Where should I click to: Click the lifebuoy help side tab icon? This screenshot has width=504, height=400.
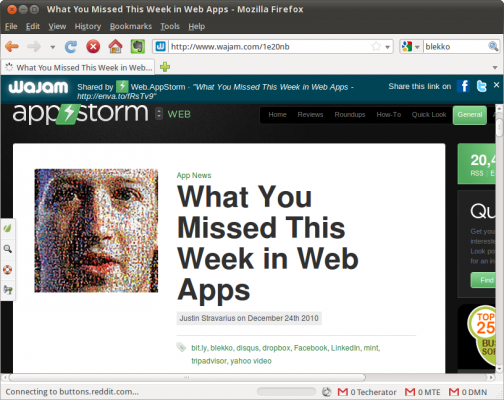point(8,269)
